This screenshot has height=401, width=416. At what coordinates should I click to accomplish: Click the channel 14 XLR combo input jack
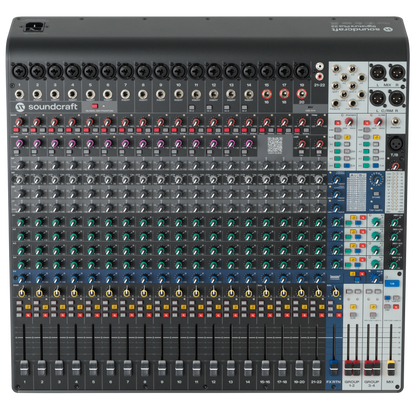point(249,71)
